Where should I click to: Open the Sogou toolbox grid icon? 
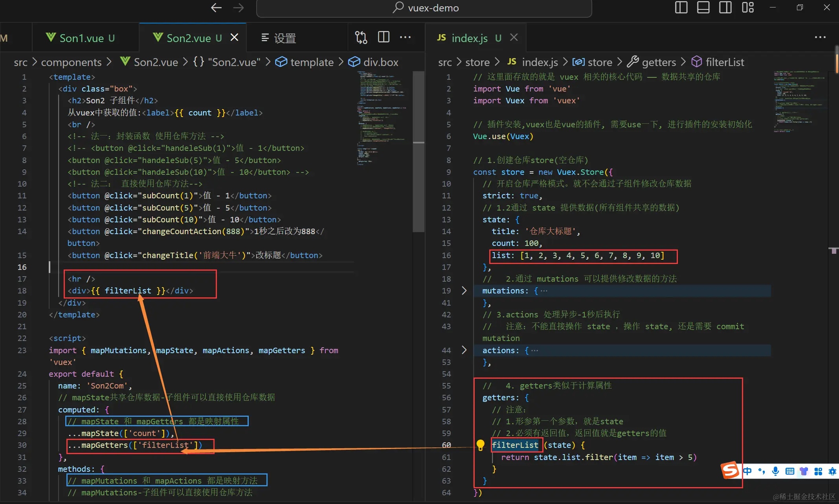click(x=818, y=471)
